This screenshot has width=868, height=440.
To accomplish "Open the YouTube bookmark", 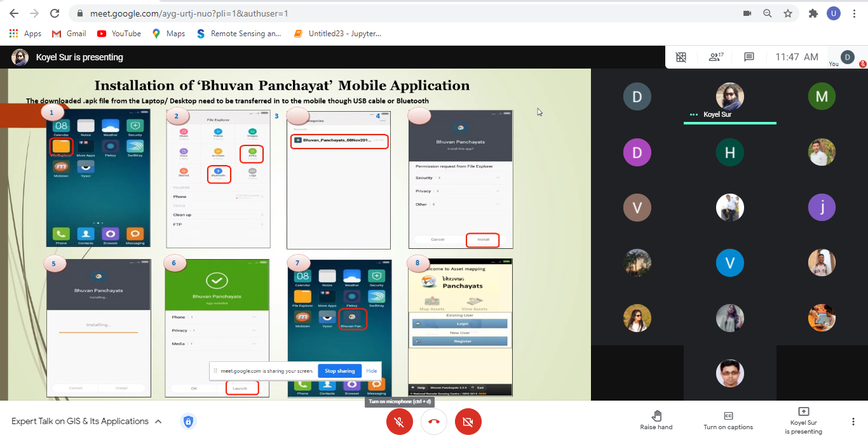I will [119, 34].
